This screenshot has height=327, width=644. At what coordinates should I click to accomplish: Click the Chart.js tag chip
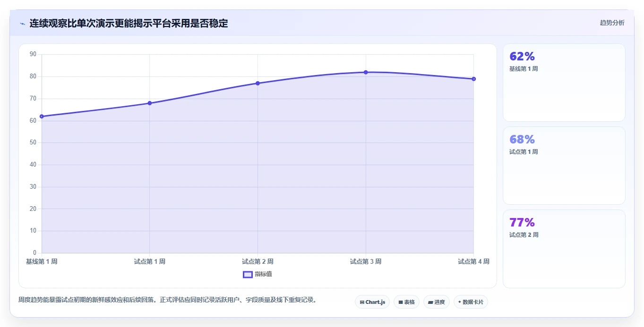coord(372,302)
